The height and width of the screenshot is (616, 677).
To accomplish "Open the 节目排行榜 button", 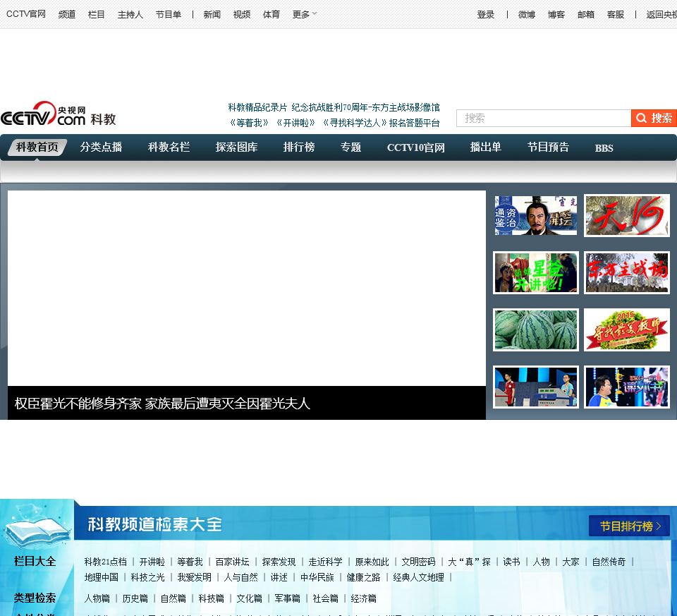I will [x=629, y=526].
